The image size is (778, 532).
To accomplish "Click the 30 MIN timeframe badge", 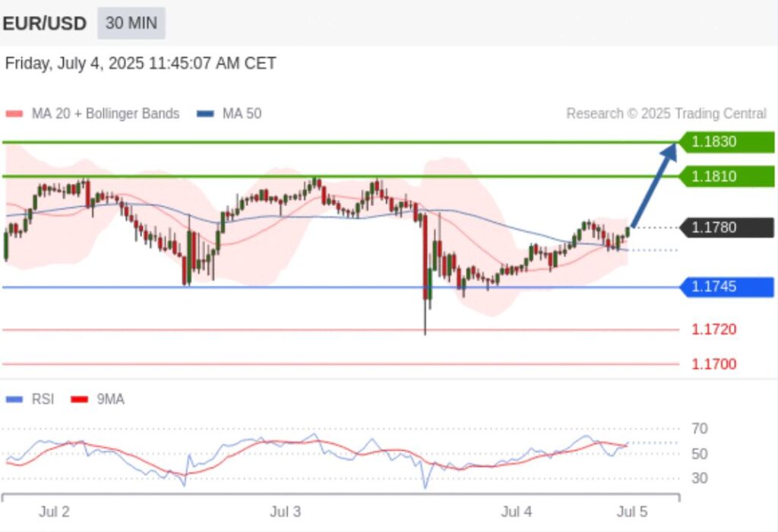I will coord(131,23).
